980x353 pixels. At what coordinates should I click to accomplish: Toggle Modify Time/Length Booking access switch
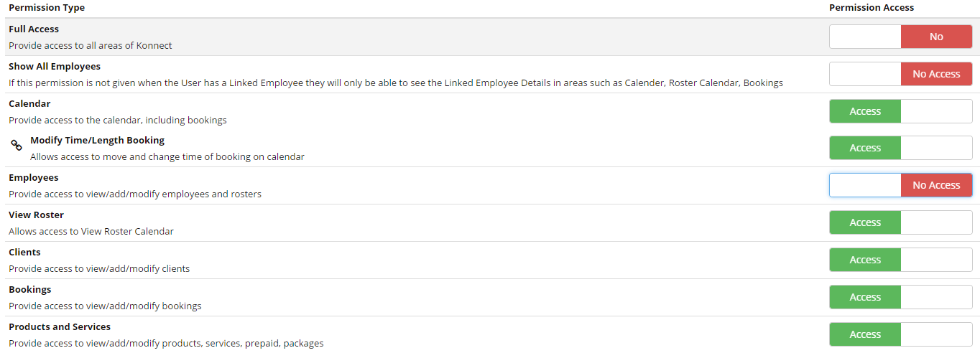pos(900,149)
